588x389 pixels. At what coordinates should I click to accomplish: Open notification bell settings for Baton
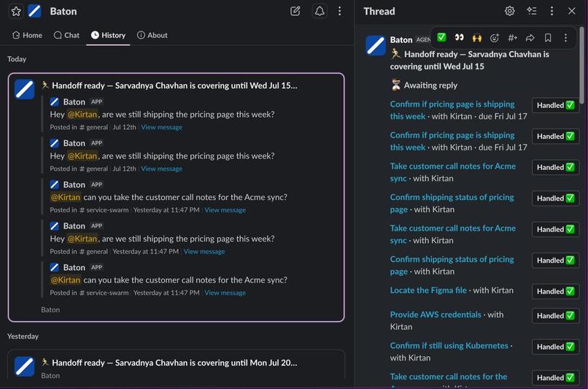[x=320, y=11]
